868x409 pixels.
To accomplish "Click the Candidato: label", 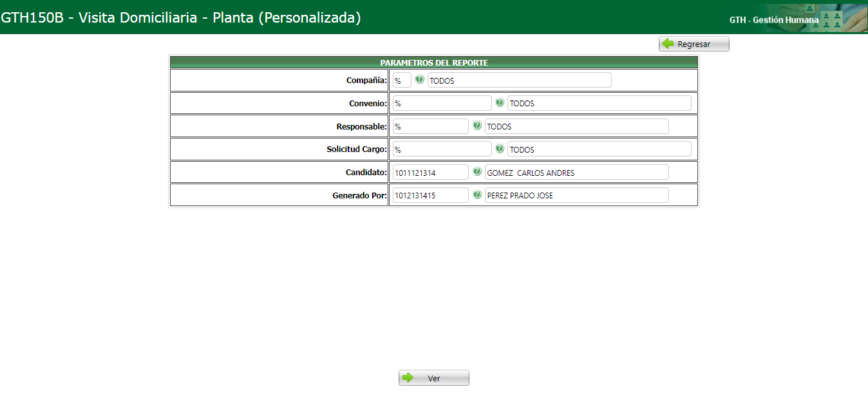I will click(x=366, y=172).
